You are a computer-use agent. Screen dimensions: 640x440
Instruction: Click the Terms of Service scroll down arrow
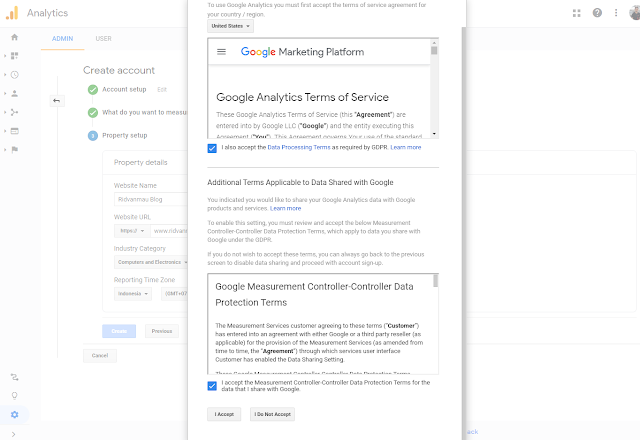434,133
